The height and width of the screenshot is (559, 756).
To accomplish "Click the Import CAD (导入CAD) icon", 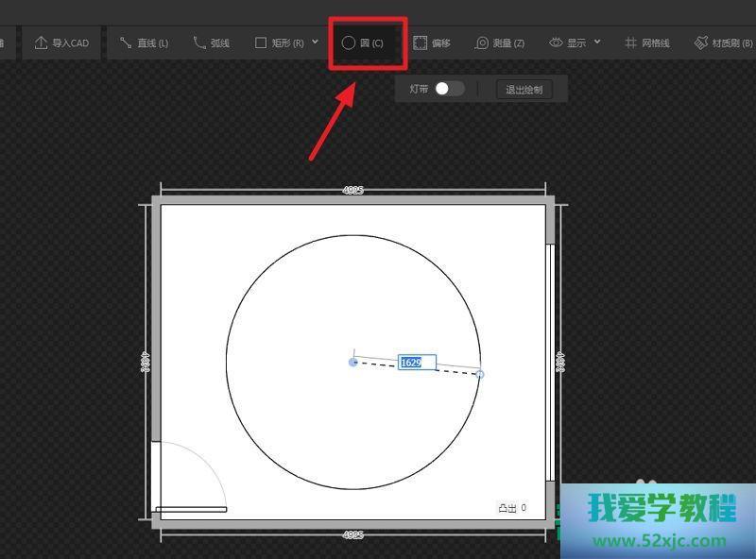I will (x=41, y=43).
